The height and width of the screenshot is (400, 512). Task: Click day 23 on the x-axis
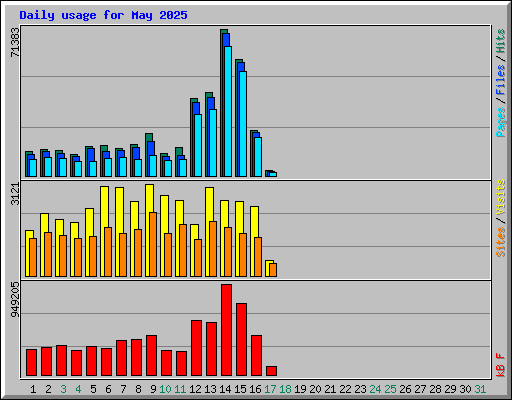click(360, 389)
